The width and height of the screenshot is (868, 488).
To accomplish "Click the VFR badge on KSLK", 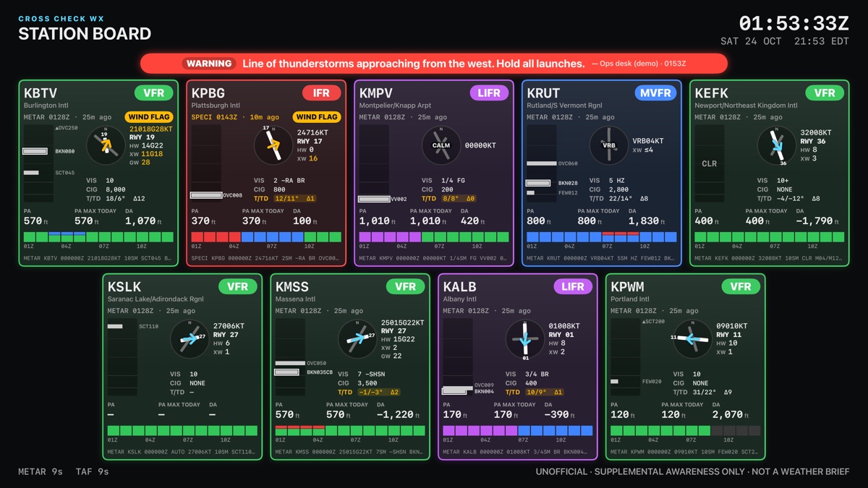I will [x=238, y=286].
